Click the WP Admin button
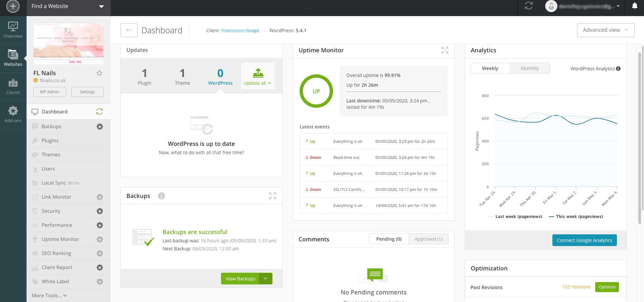 [49, 92]
